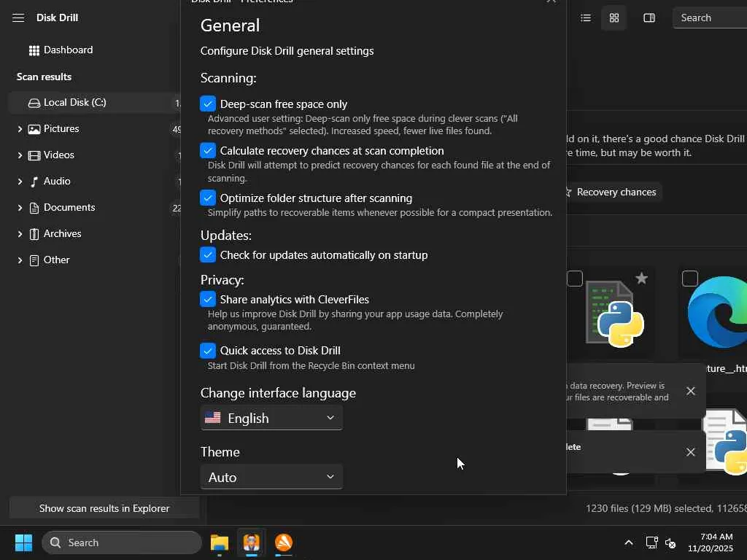Expand the Videos category
The height and width of the screenshot is (560, 747).
pos(20,155)
